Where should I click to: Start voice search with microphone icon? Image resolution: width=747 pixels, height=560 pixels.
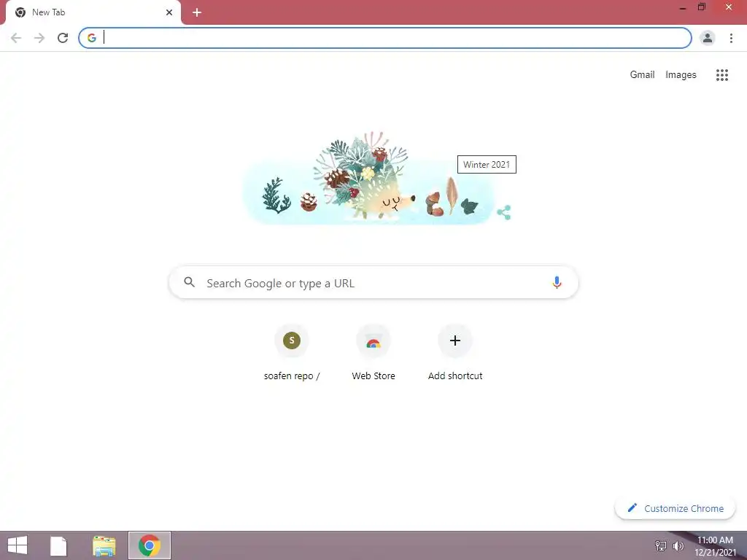pos(557,282)
